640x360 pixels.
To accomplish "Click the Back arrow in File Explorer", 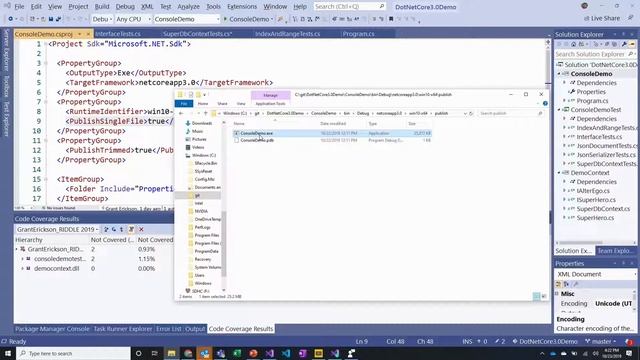I will pos(181,113).
